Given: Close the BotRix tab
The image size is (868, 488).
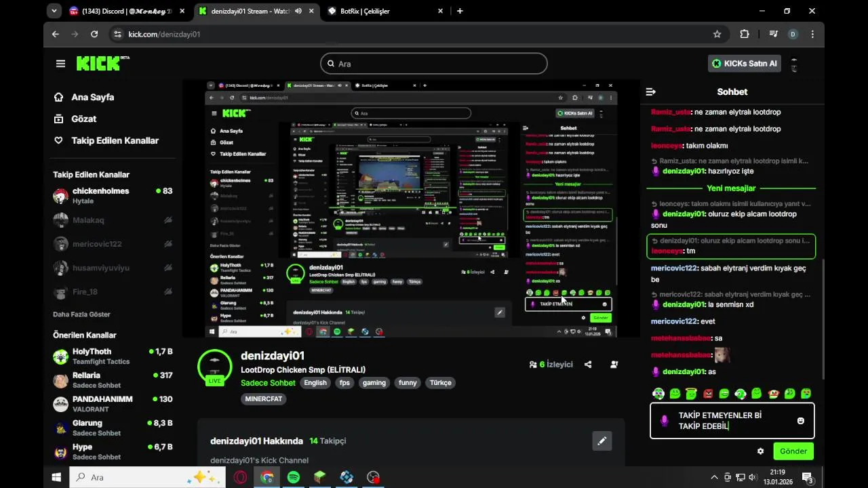Looking at the screenshot, I should tap(440, 11).
